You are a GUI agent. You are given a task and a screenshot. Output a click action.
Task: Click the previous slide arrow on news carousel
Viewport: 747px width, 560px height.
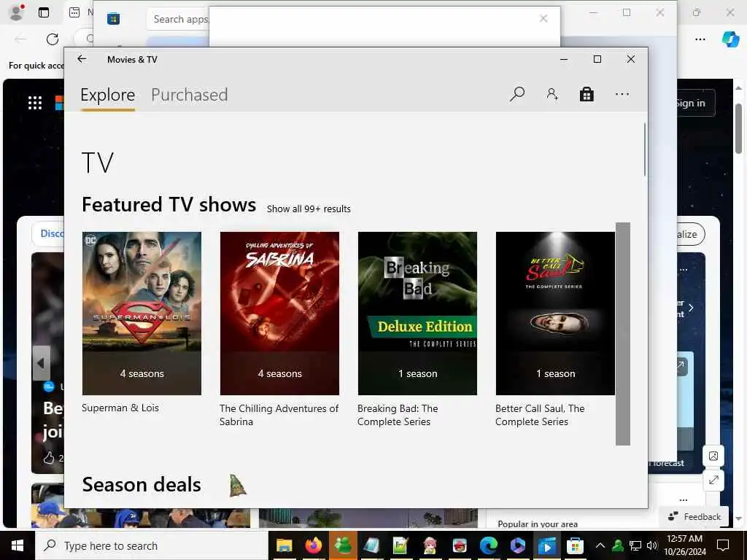[x=42, y=363]
